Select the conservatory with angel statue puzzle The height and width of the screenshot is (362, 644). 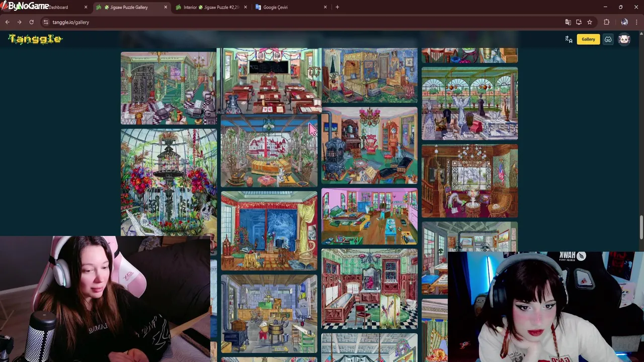pos(470,104)
